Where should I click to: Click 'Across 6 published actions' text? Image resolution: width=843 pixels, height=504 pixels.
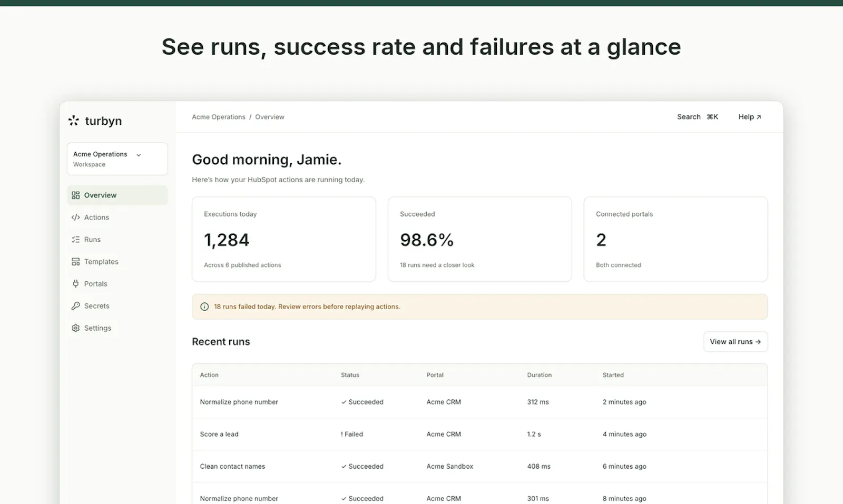242,265
